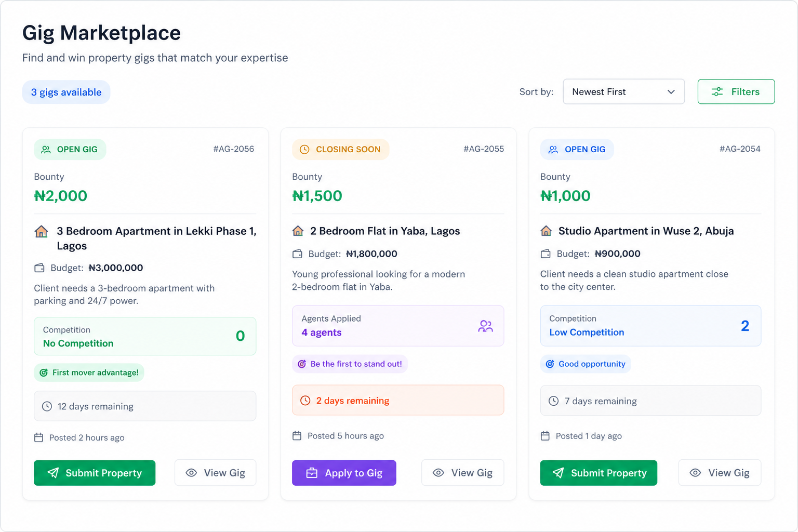This screenshot has width=798, height=532.
Task: Click the 12 days remaining box
Action: point(145,406)
